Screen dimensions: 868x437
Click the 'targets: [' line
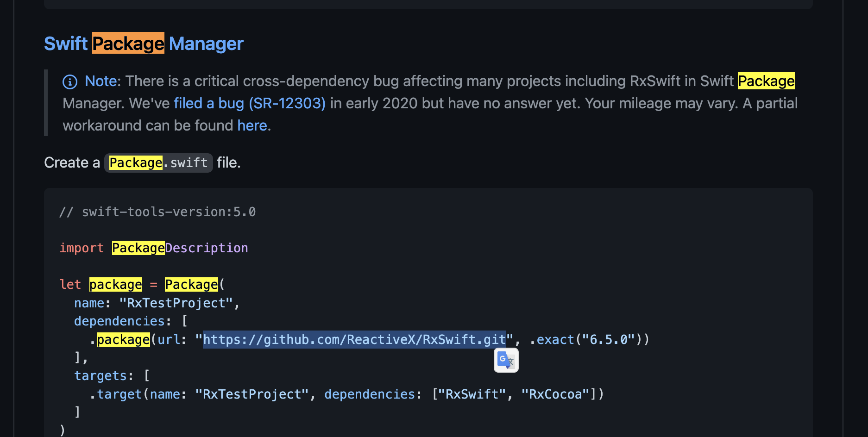pos(112,376)
